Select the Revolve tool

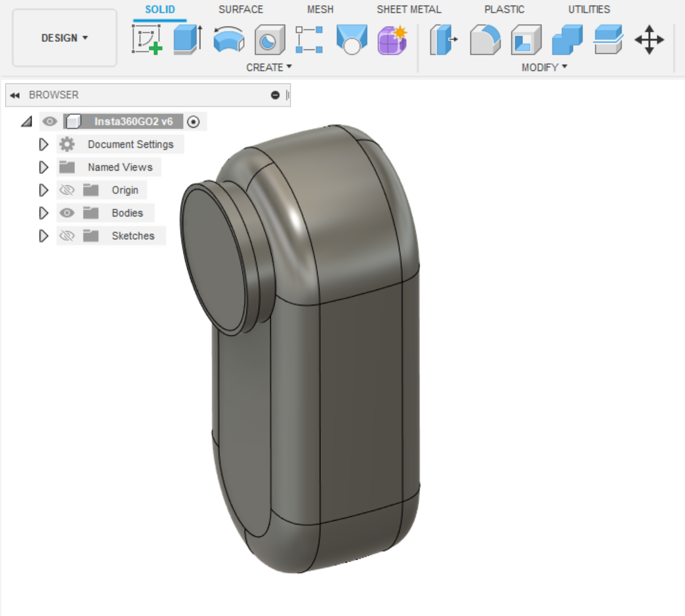coord(229,39)
